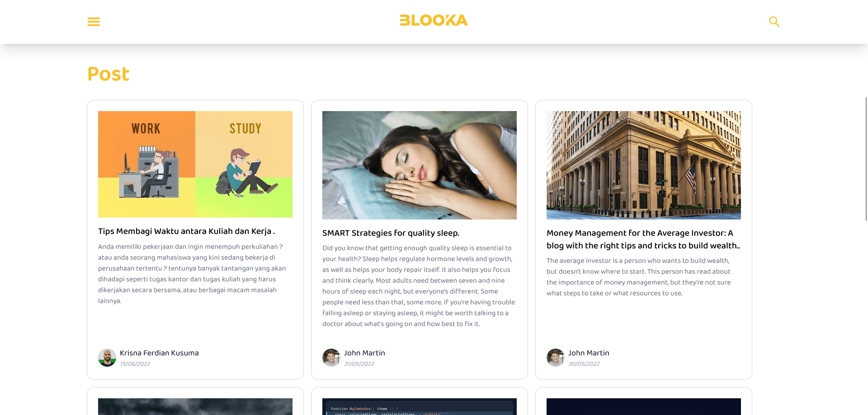
Task: Open the code snippet post thumbnail
Action: tap(420, 406)
